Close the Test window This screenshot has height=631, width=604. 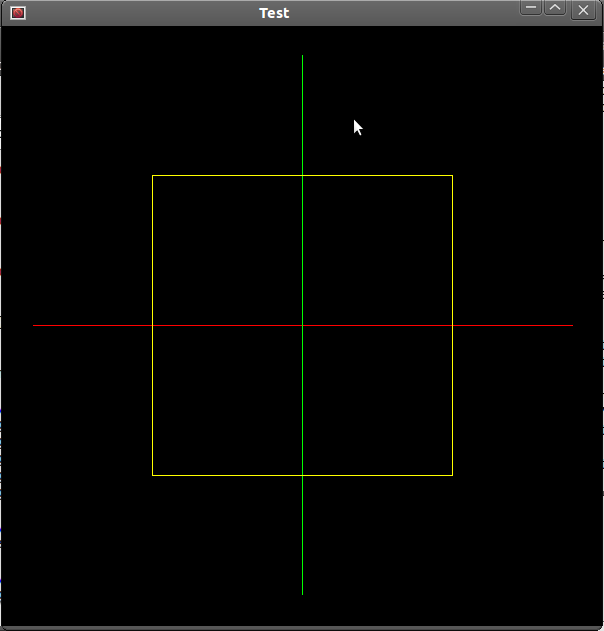(583, 10)
